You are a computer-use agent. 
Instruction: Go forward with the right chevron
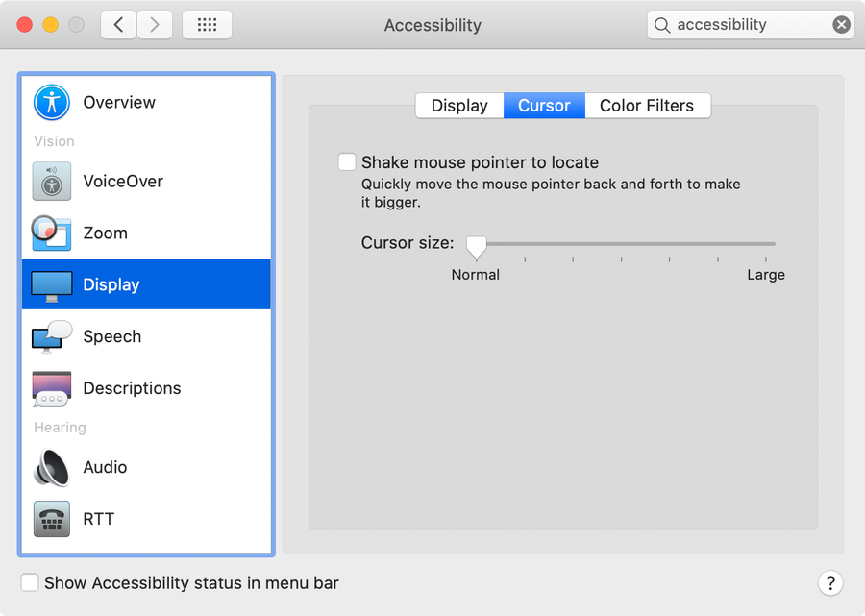point(156,25)
